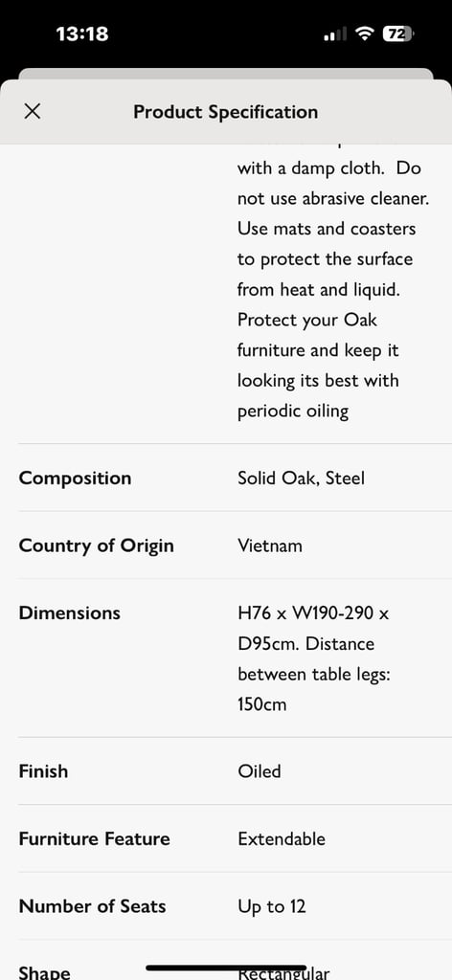This screenshot has height=980, width=452.
Task: Select the Product Specification title
Action: 226,112
